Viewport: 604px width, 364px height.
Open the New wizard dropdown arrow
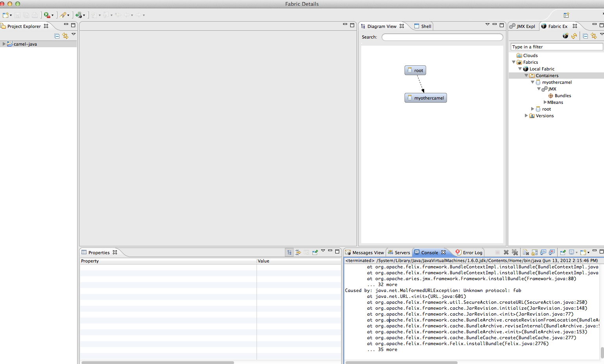[x=11, y=15]
